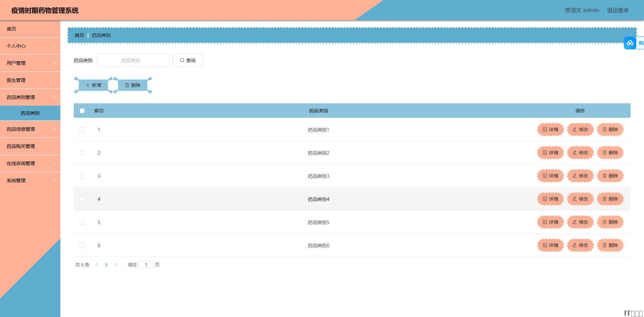Modify the 药品类别4 entry

coord(580,199)
